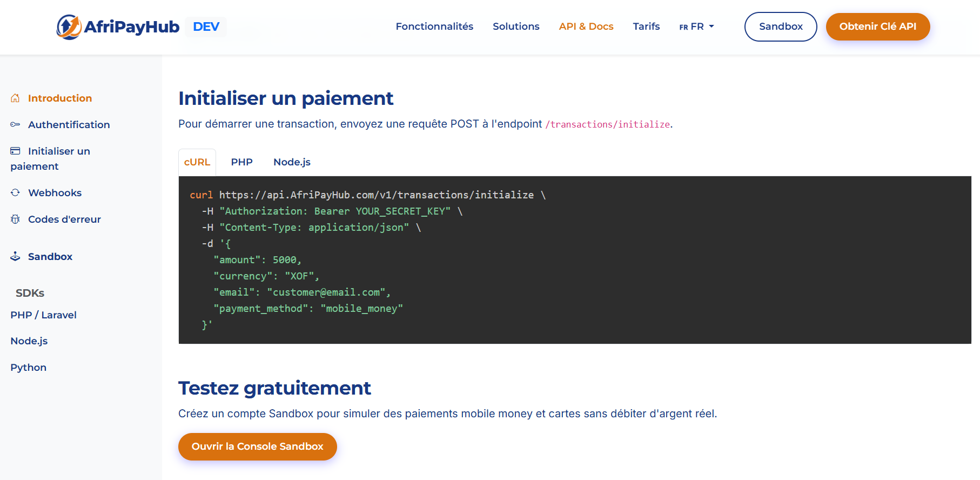Switch to the Node.js code tab
The image size is (980, 480).
click(291, 162)
